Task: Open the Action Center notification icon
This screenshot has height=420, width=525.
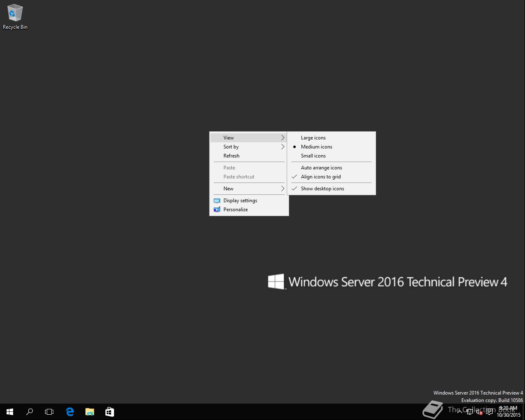Action: [489, 412]
